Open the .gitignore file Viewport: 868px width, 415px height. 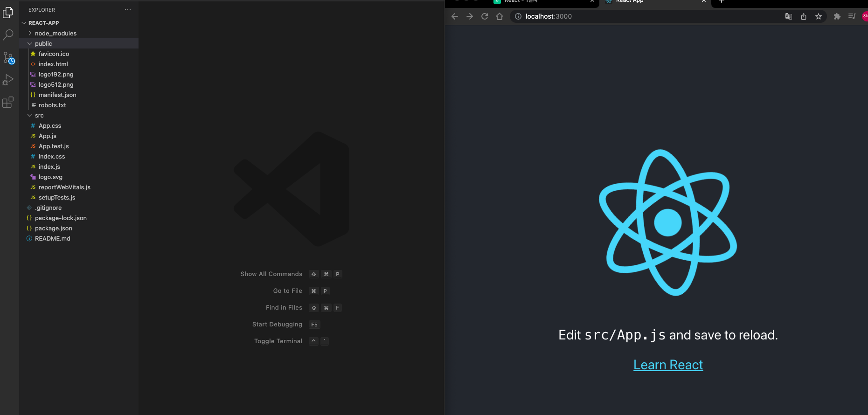[x=79, y=207]
